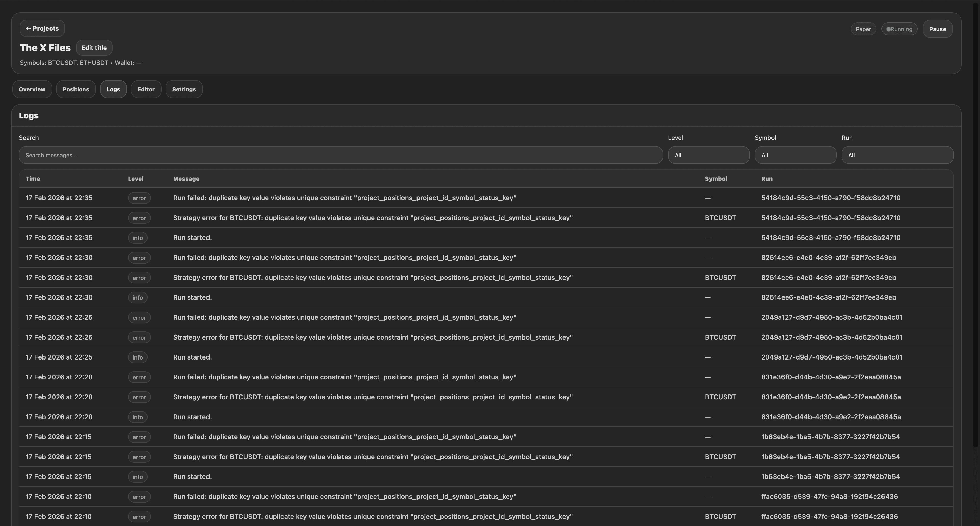The image size is (980, 526).
Task: Click the BTCUSDT symbol on the 22:30 row
Action: click(x=720, y=278)
